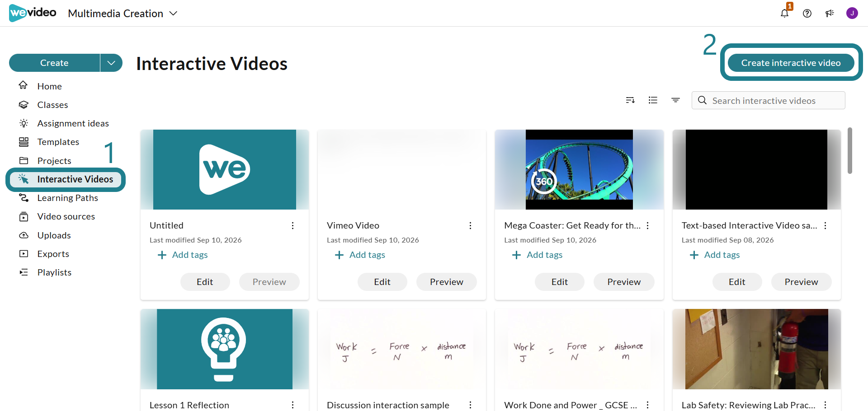The width and height of the screenshot is (868, 411).
Task: Open more options for Text-based Interactive Video
Action: coord(825,225)
